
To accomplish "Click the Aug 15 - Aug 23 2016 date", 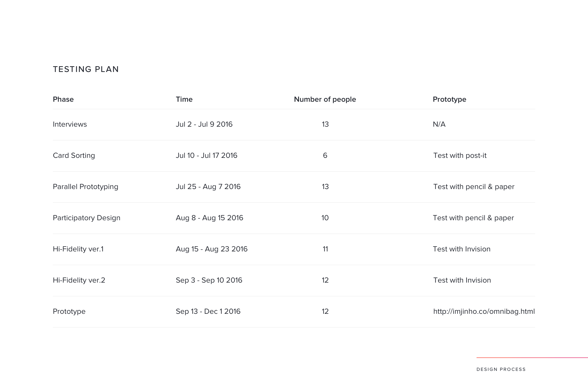I will pyautogui.click(x=211, y=249).
